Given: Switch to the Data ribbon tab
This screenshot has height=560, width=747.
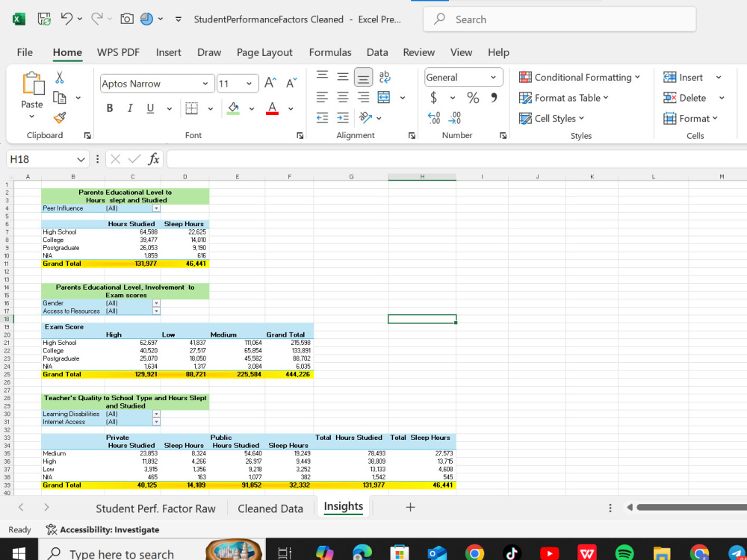Looking at the screenshot, I should [377, 52].
